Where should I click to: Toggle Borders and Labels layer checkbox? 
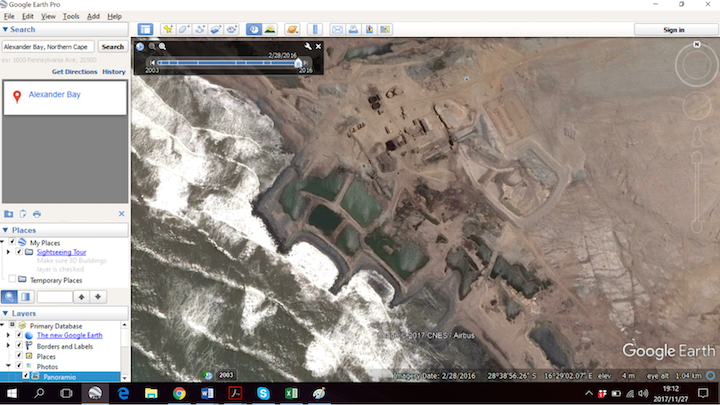[19, 345]
